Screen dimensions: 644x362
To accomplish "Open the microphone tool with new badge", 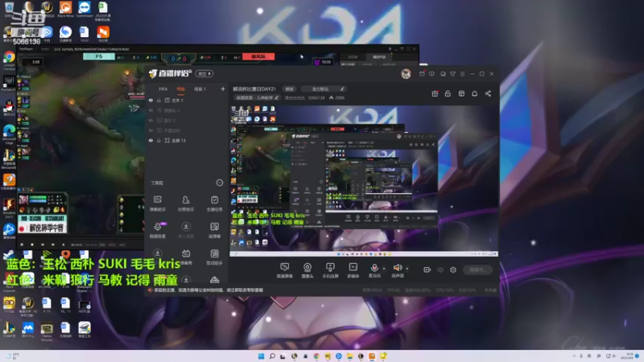I will 157,230.
